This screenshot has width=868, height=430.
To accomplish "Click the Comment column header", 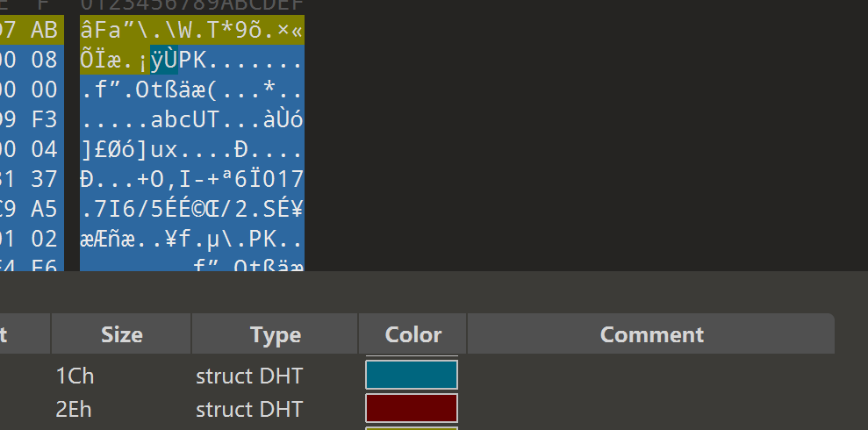I will pyautogui.click(x=650, y=334).
